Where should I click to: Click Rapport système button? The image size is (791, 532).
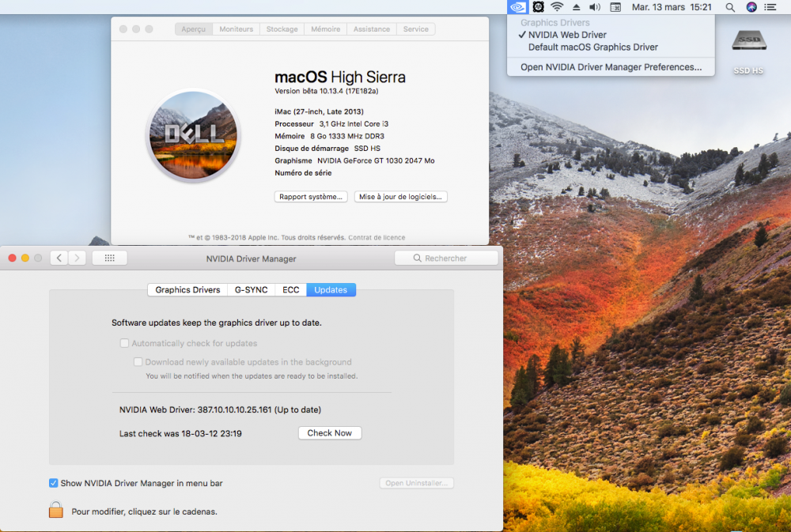tap(311, 197)
